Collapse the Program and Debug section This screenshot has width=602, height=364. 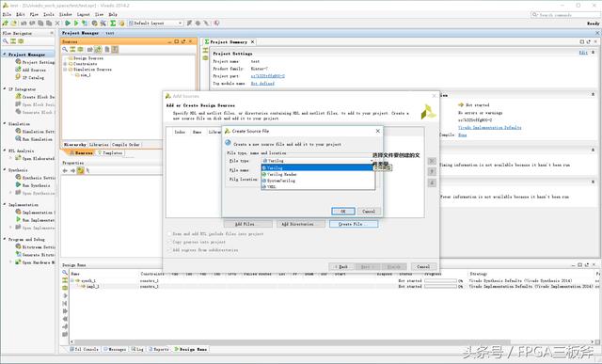(x=5, y=239)
